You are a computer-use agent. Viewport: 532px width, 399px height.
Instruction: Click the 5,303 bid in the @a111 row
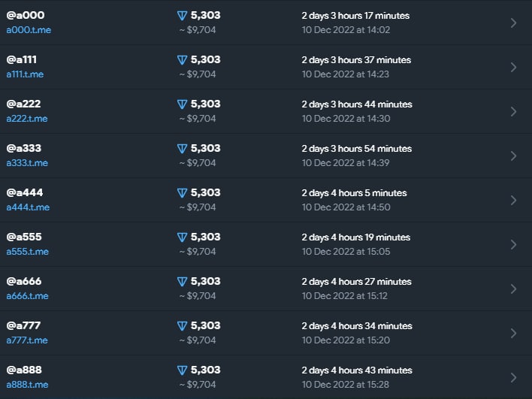click(x=205, y=59)
